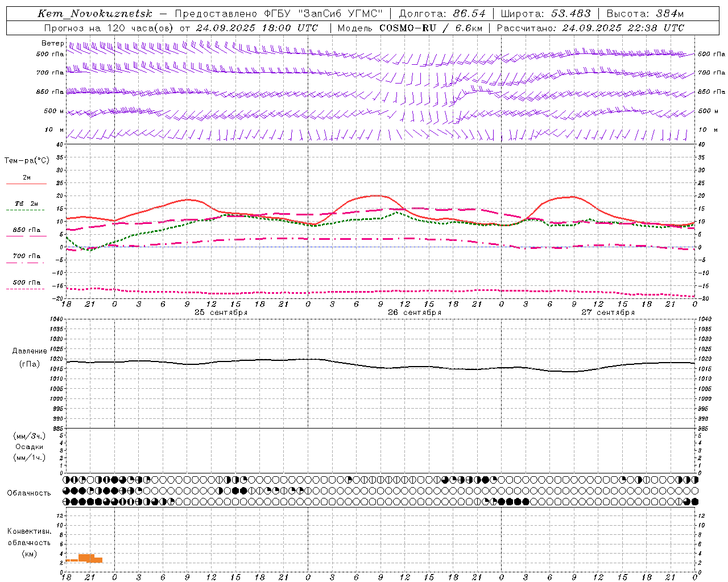Click the 'Широта: 53.483' latitude value
Viewport: 728px width, 582px height.
(x=546, y=14)
